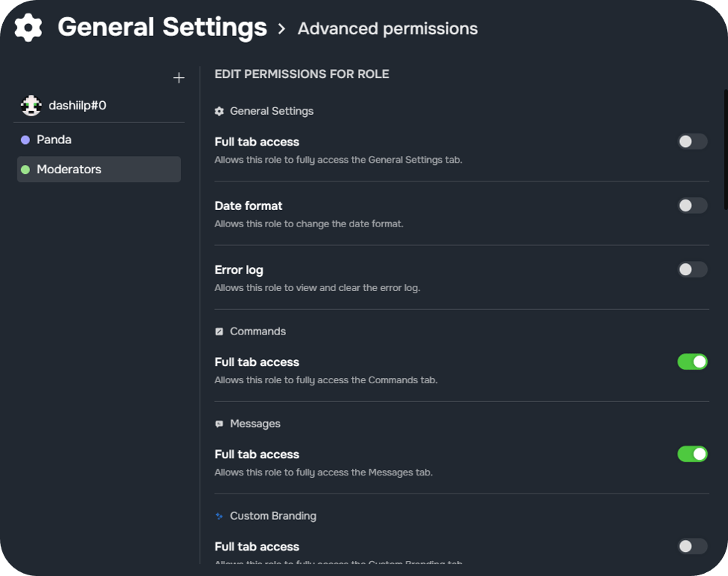Viewport: 728px width, 576px height.
Task: Click the dashiilp#0 panda avatar
Action: coord(31,105)
